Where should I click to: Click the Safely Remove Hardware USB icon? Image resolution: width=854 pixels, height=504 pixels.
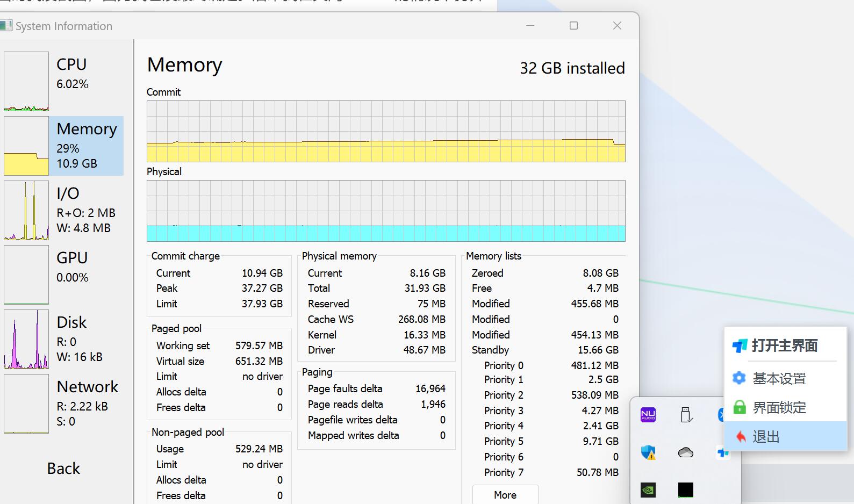click(x=686, y=415)
